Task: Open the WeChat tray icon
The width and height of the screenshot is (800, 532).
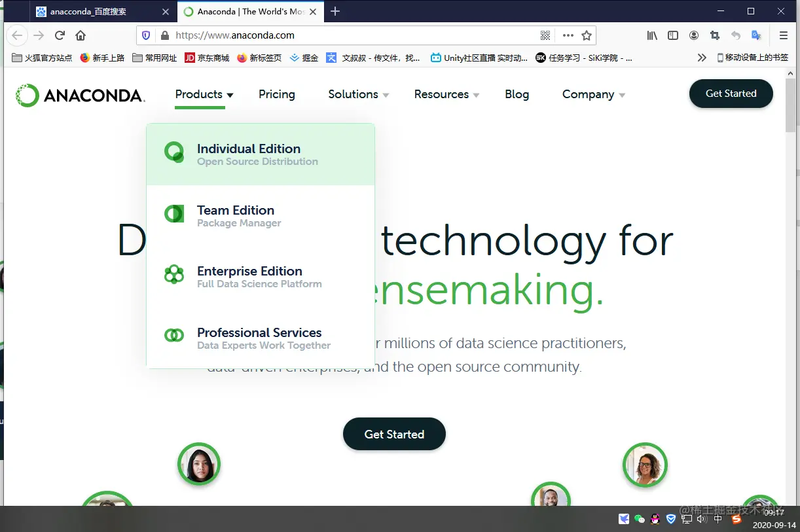Action: click(640, 519)
